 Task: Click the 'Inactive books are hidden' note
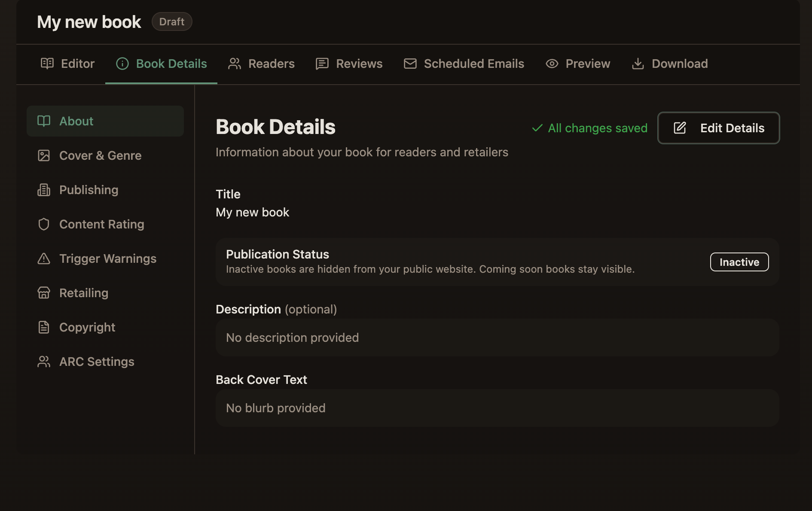(x=430, y=269)
